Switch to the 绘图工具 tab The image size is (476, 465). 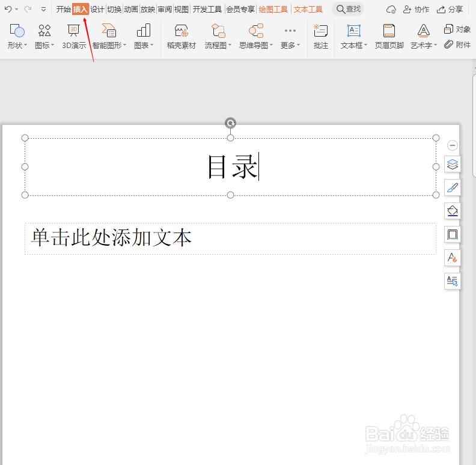[x=273, y=10]
